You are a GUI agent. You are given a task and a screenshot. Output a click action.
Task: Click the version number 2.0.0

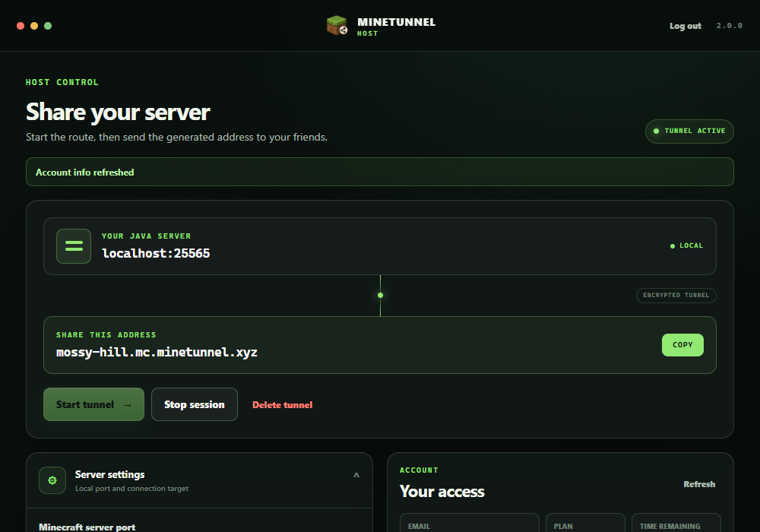(730, 26)
